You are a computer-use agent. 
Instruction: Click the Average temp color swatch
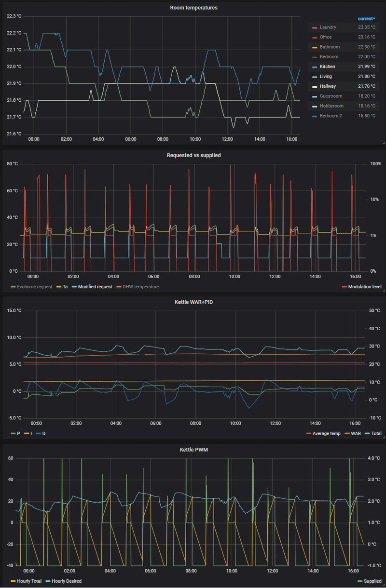(x=309, y=433)
